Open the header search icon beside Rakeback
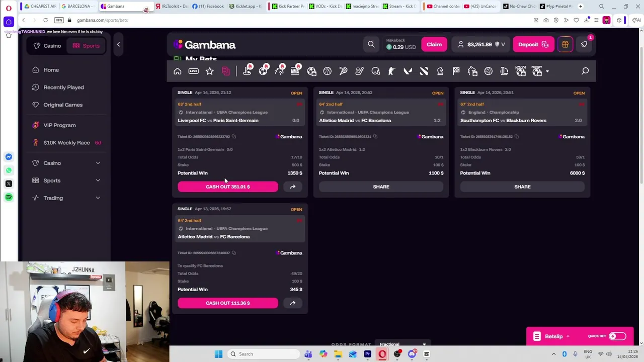The width and height of the screenshot is (644, 362). point(371,44)
